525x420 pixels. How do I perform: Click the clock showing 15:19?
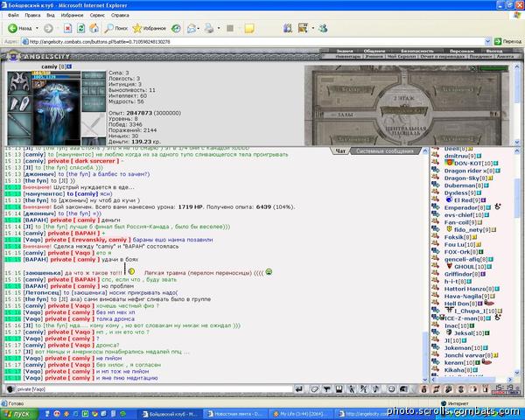(505, 388)
